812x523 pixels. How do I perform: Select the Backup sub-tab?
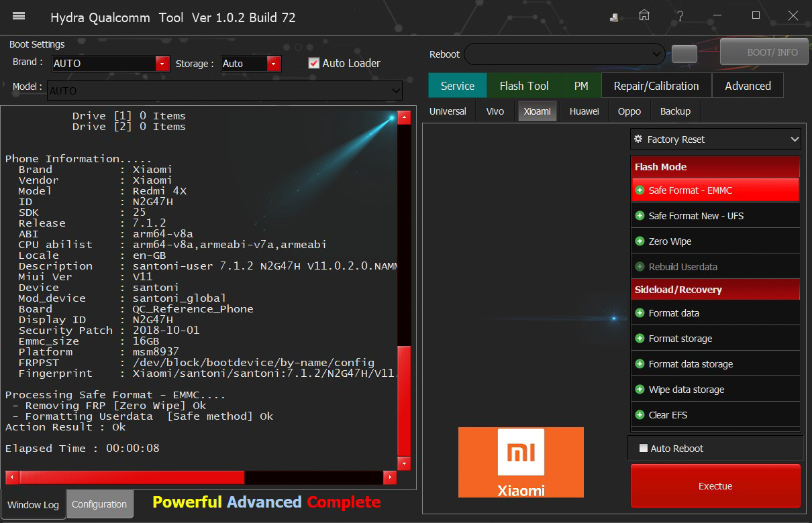point(675,111)
